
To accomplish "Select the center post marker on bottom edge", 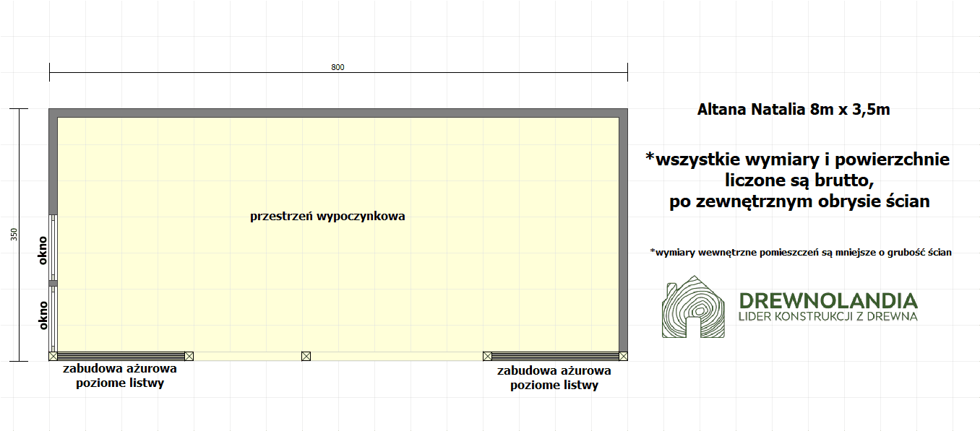I will click(x=306, y=356).
